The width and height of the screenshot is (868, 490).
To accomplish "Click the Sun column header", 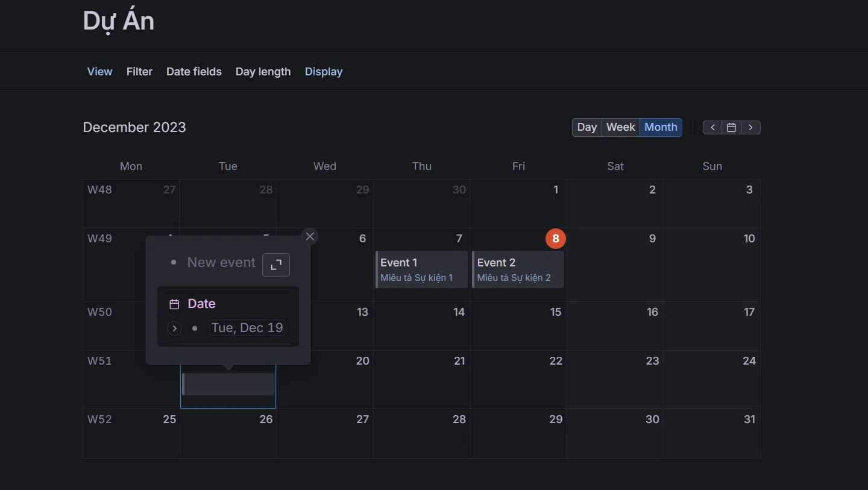I will click(712, 166).
